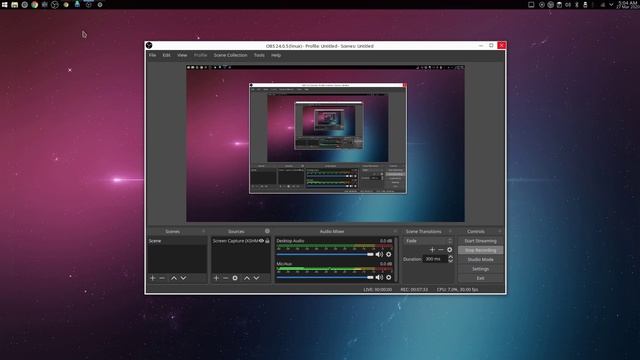Open the Help menu
Screen dimensions: 640x360
point(276,55)
